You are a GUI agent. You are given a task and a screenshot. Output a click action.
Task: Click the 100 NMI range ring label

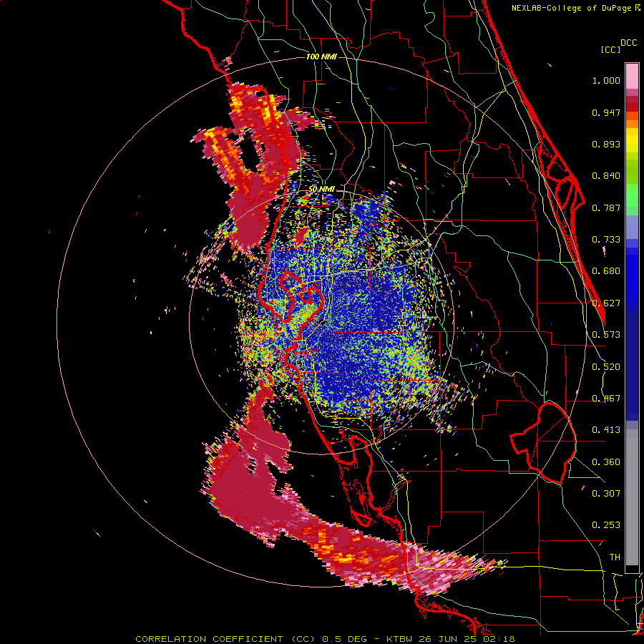[321, 57]
